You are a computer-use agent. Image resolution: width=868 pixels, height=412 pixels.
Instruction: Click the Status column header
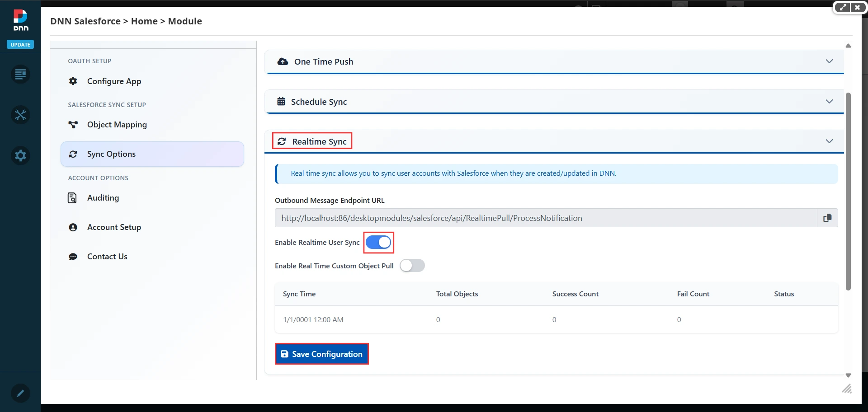point(784,294)
